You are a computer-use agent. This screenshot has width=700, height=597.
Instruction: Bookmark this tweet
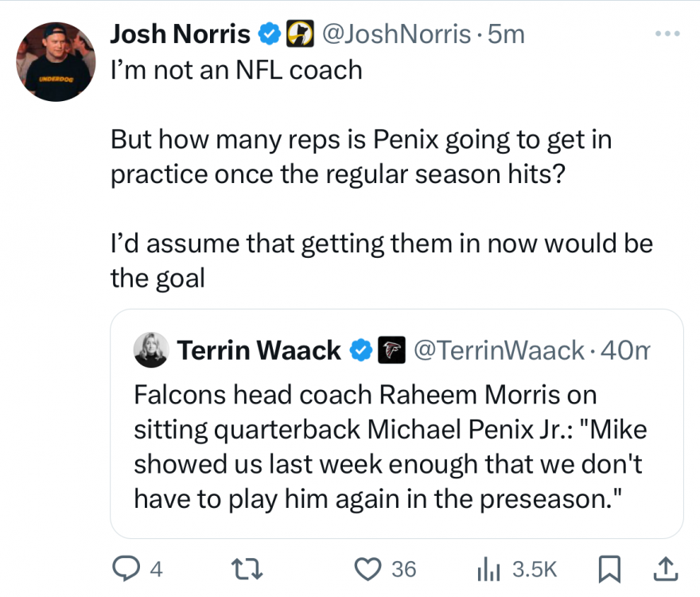[x=609, y=569]
